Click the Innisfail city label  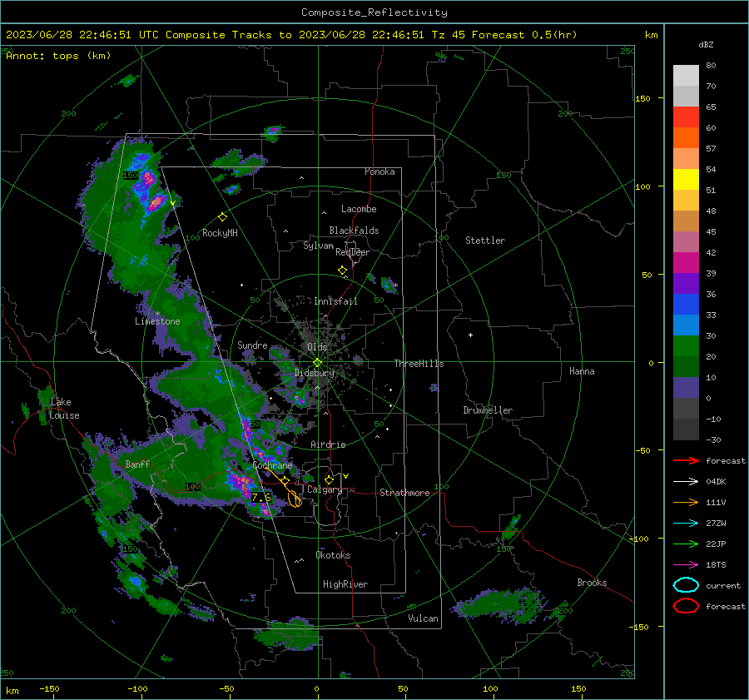[x=335, y=301]
